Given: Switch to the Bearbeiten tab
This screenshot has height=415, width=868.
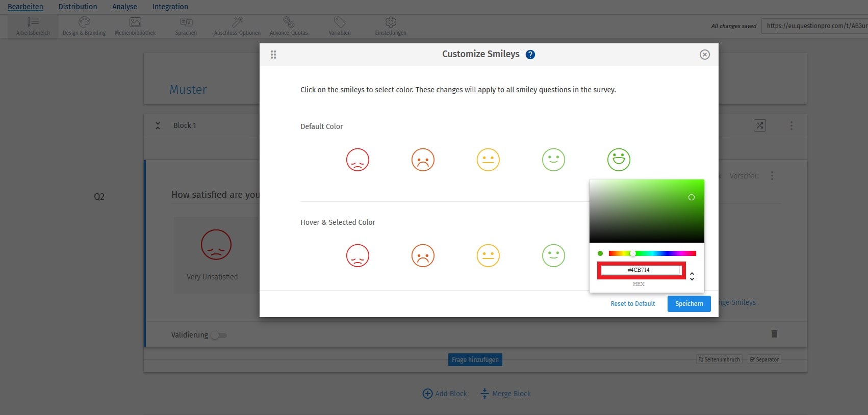Looking at the screenshot, I should 25,7.
